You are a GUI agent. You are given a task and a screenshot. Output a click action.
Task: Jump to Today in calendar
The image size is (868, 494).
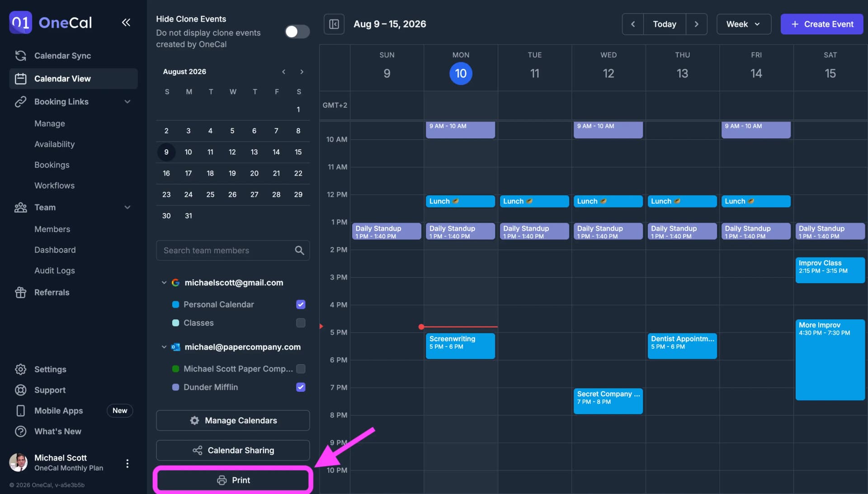[665, 24]
